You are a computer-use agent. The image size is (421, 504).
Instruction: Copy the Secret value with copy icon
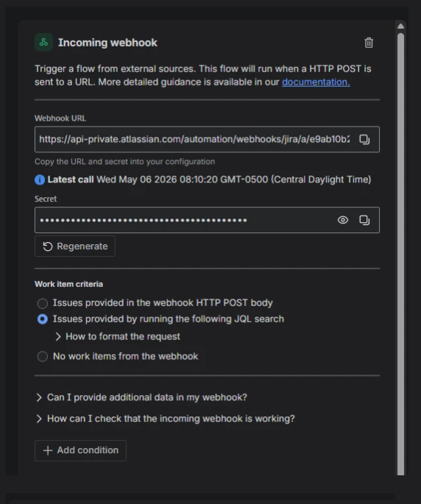coord(364,220)
